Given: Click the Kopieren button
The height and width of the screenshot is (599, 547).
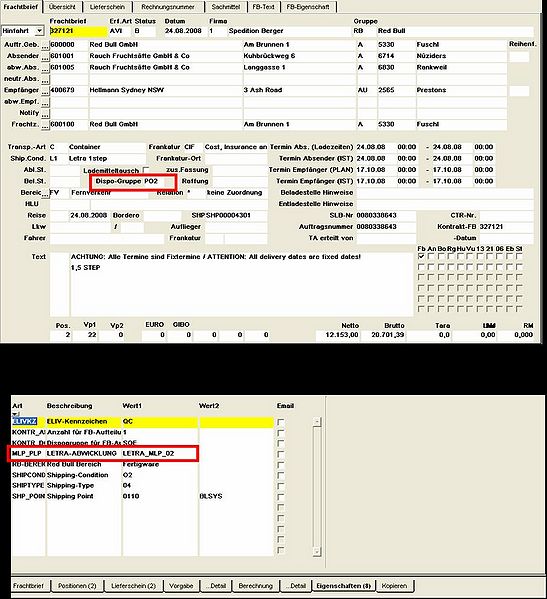Looking at the screenshot, I should pos(395,586).
